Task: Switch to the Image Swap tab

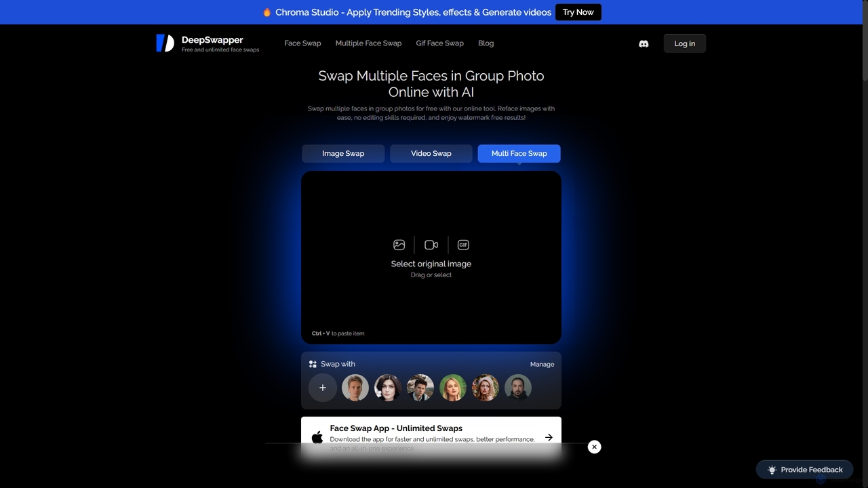Action: [343, 153]
